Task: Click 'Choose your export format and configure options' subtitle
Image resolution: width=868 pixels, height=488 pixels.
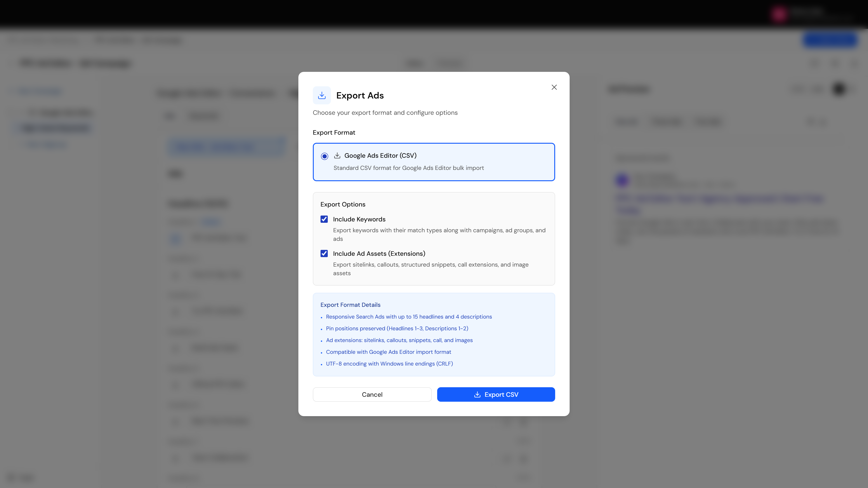Action: tap(385, 113)
